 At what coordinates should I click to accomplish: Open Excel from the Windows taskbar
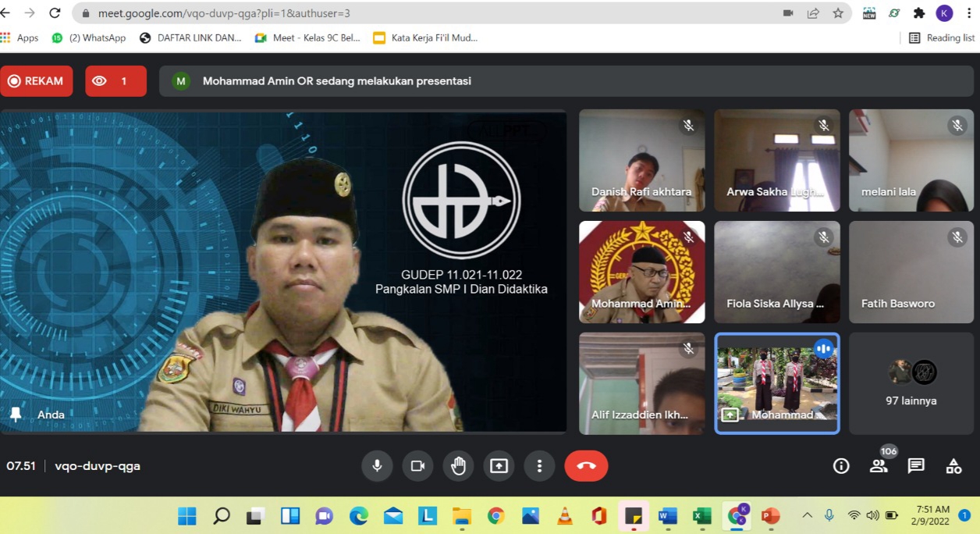point(701,515)
